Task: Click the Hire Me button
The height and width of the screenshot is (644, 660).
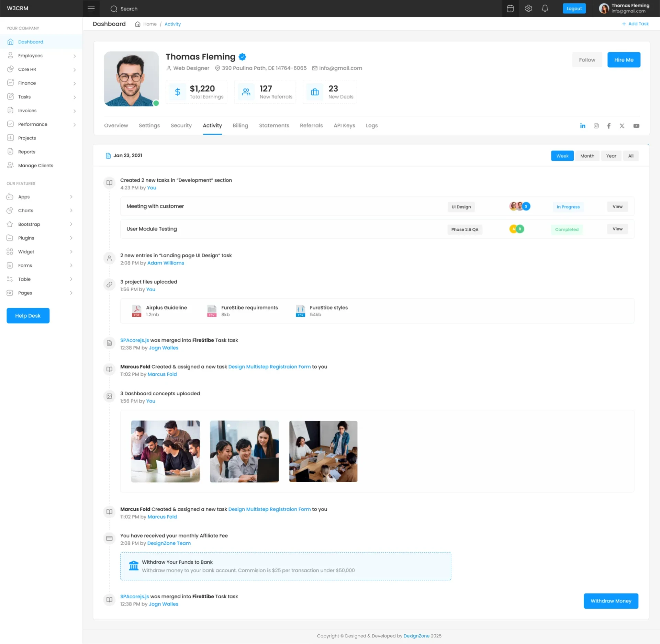Action: [x=623, y=60]
